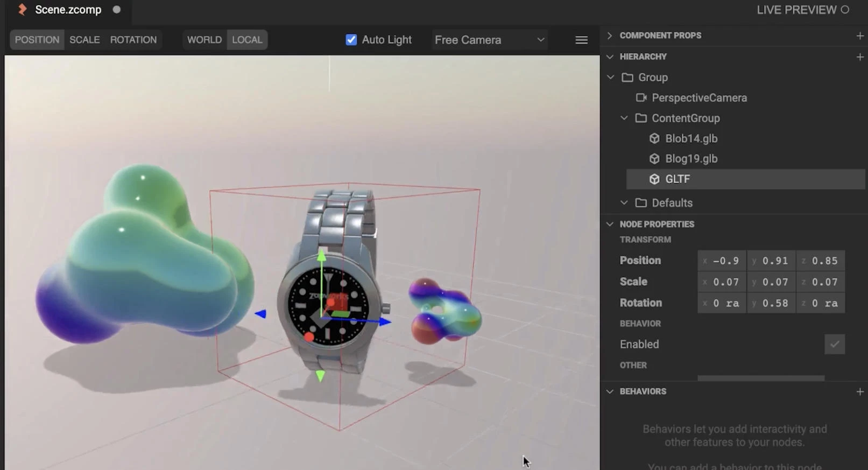The image size is (868, 470).
Task: Select the Zappar logo icon in the Scene.zcomp tab
Action: click(22, 10)
